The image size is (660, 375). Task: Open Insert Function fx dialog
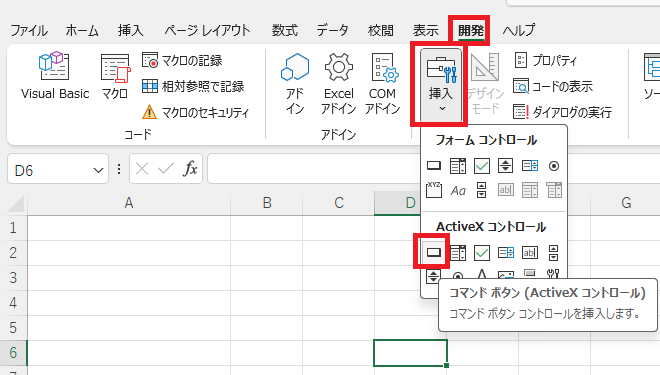[x=190, y=169]
